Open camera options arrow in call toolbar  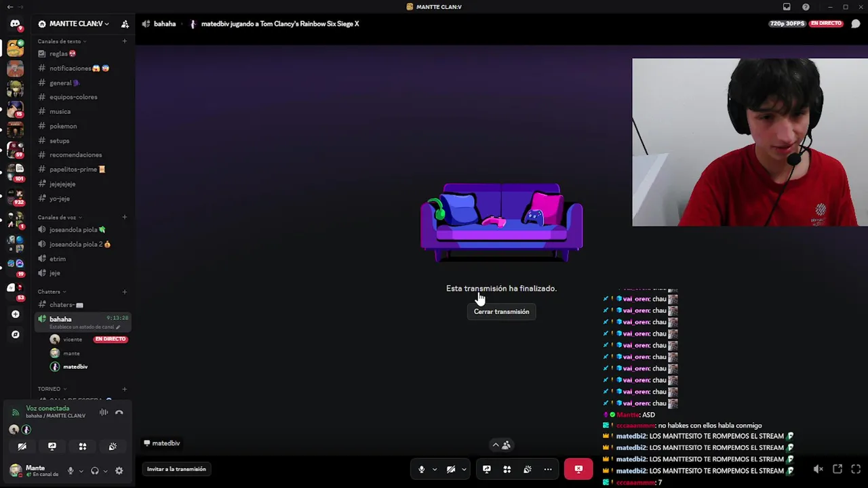pyautogui.click(x=464, y=469)
